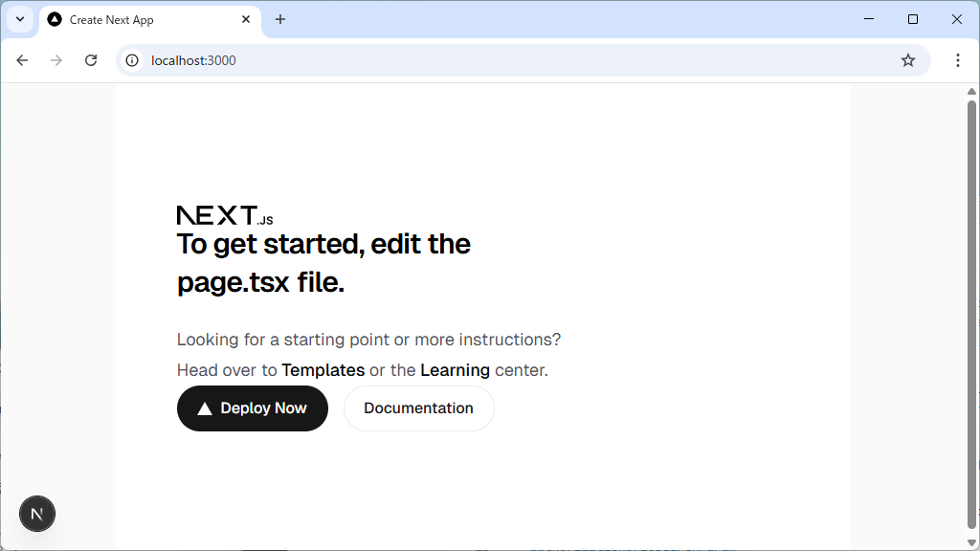The width and height of the screenshot is (980, 551).
Task: Close the Create Next App tab
Action: pyautogui.click(x=246, y=19)
